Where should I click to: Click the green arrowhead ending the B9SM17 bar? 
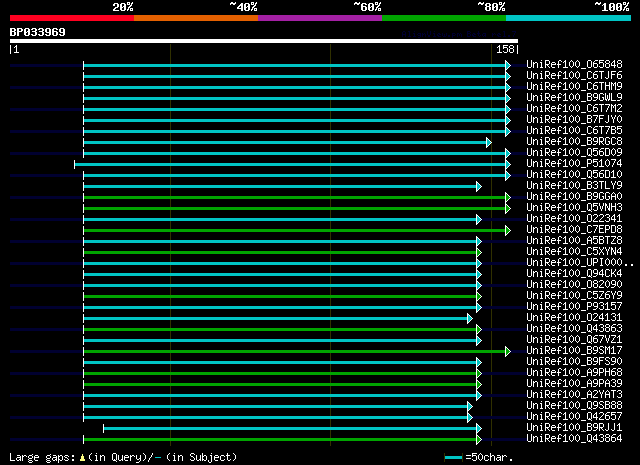[x=508, y=352]
